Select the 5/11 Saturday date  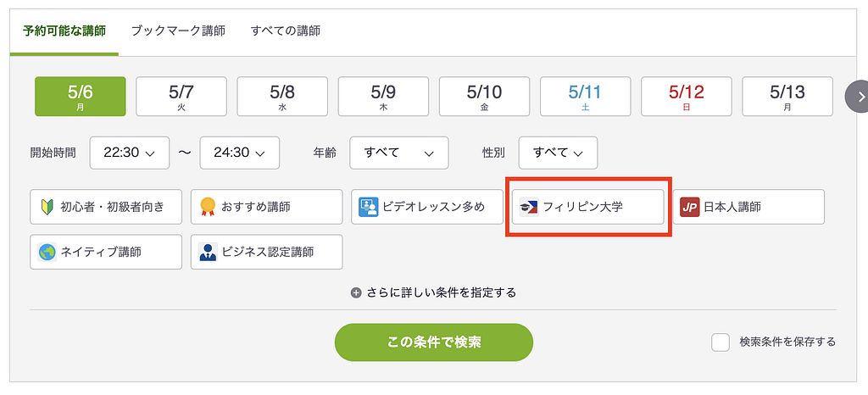point(585,97)
